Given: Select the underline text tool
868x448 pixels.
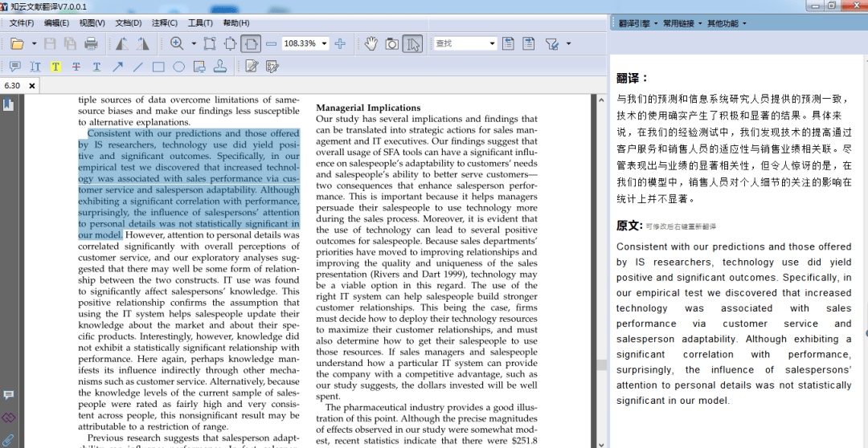Looking at the screenshot, I should (x=96, y=67).
